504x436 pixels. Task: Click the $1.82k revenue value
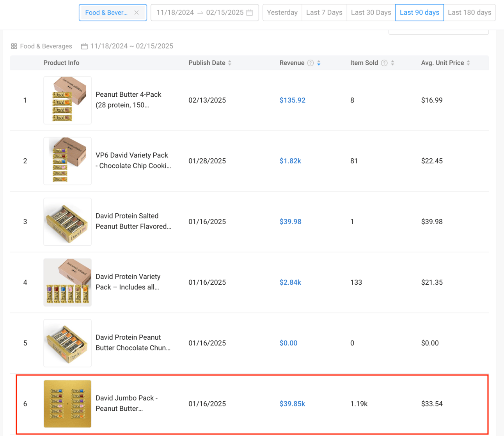pos(290,161)
